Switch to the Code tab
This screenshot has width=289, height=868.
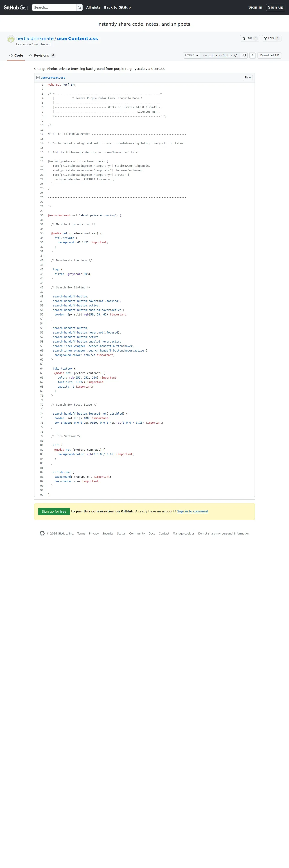16,56
